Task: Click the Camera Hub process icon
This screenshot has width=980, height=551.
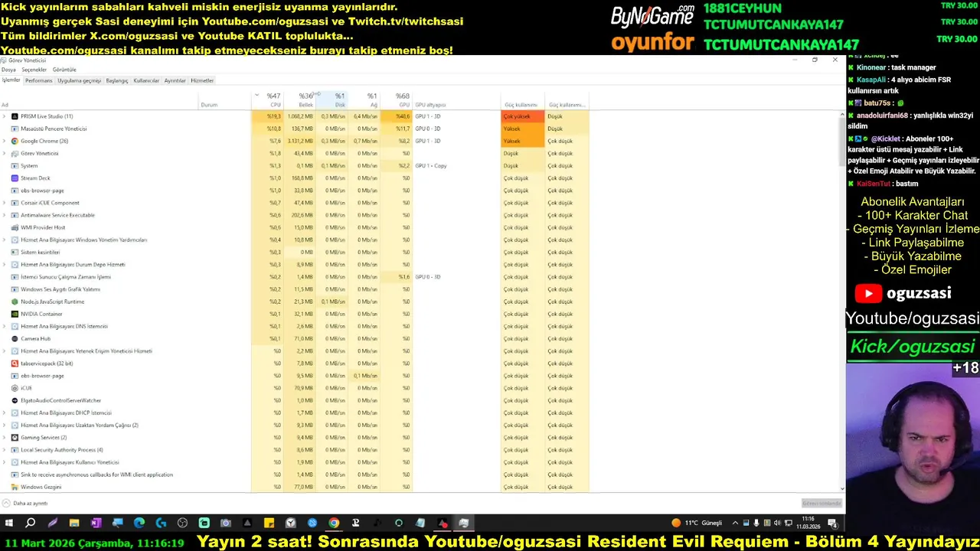Action: pos(15,338)
